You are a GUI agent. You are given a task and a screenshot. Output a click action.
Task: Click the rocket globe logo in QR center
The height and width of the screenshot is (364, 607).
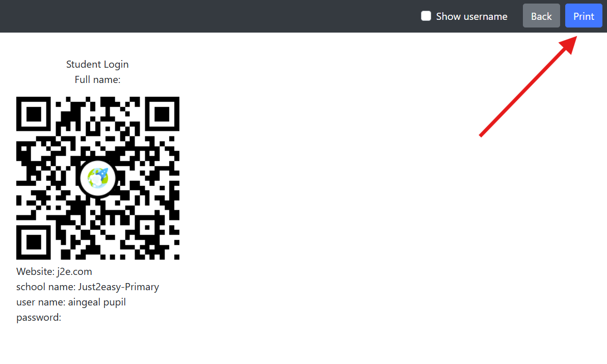[x=97, y=178]
